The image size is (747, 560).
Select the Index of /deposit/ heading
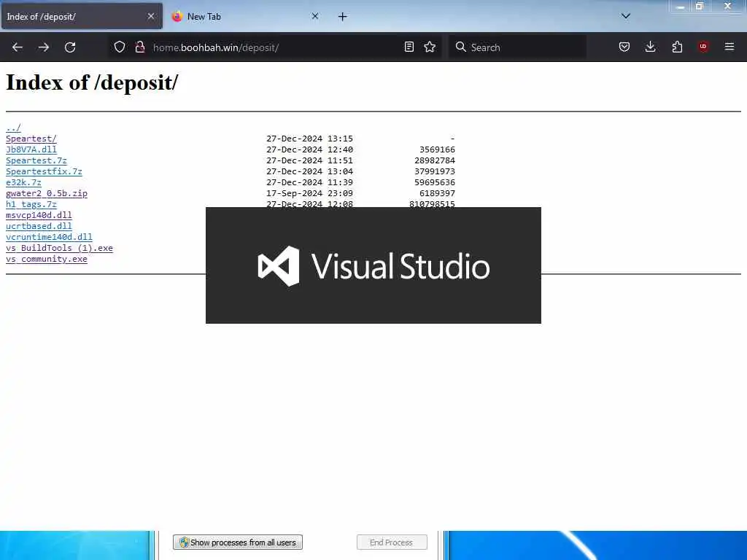(x=92, y=82)
